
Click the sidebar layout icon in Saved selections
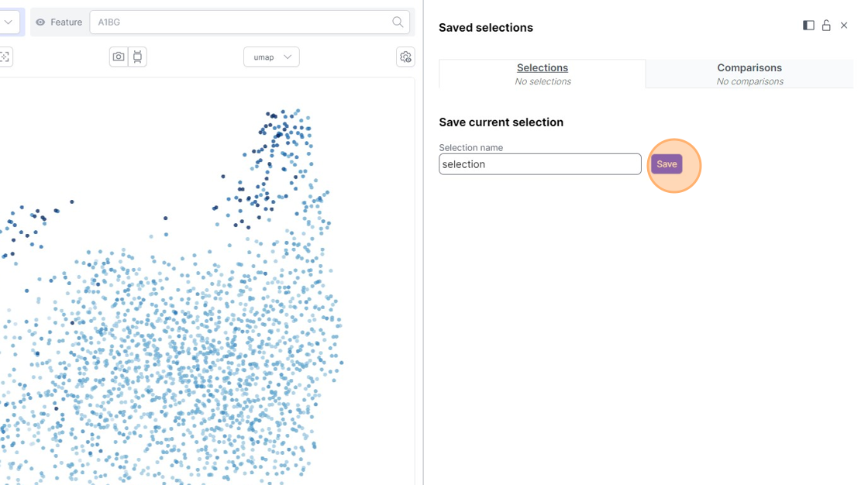click(x=808, y=26)
